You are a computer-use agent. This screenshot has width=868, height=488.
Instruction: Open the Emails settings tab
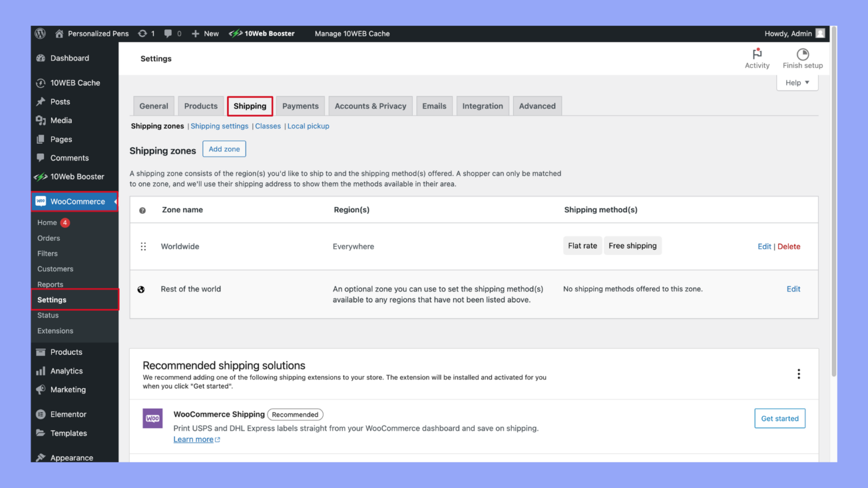(434, 106)
